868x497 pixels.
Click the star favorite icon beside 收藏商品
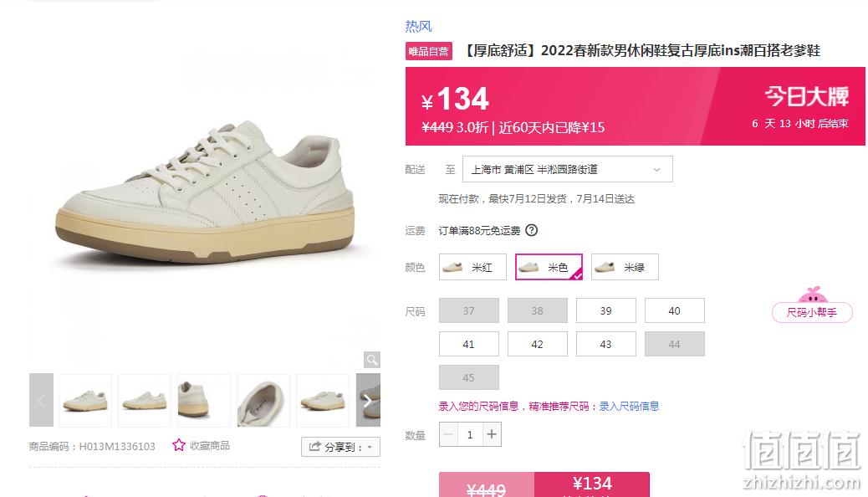click(179, 445)
